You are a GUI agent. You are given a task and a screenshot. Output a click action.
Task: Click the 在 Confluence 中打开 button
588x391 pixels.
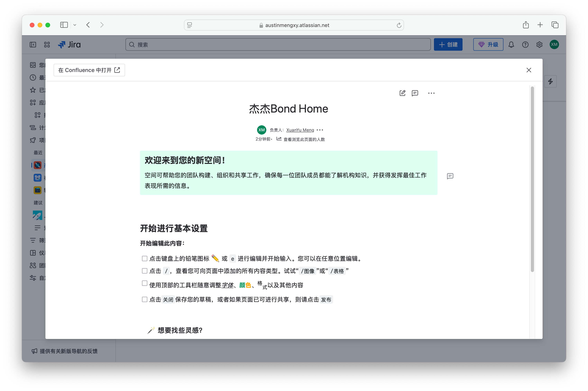(x=89, y=70)
